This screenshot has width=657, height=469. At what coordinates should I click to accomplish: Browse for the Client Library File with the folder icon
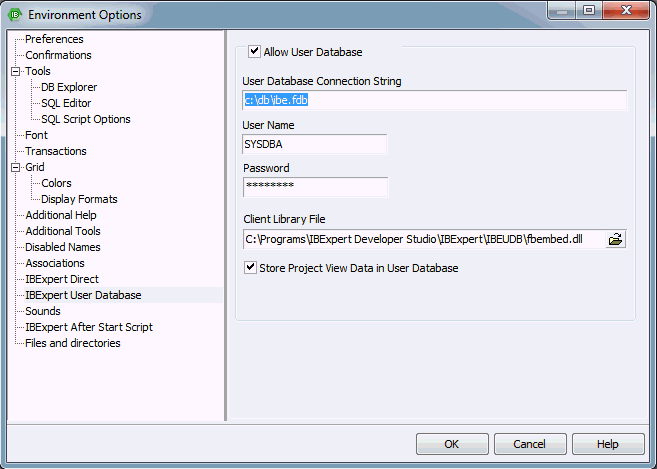coord(615,239)
